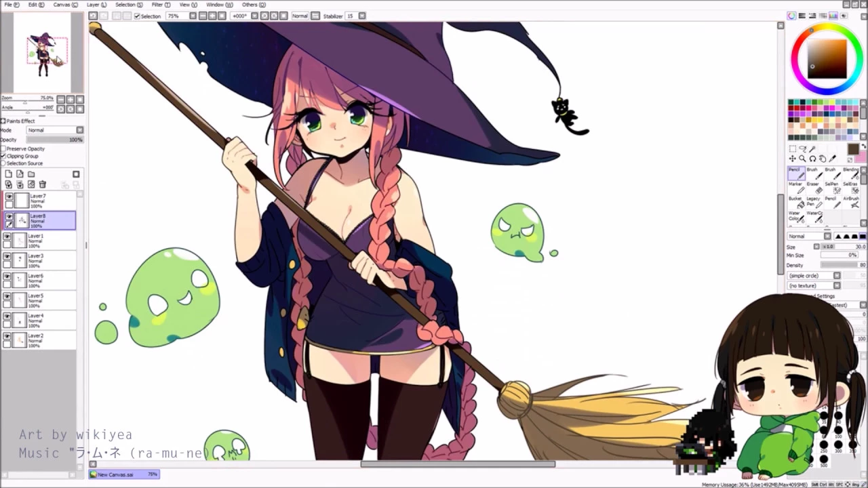The height and width of the screenshot is (488, 868).
Task: Click the undo button in toolbar
Action: [x=94, y=16]
